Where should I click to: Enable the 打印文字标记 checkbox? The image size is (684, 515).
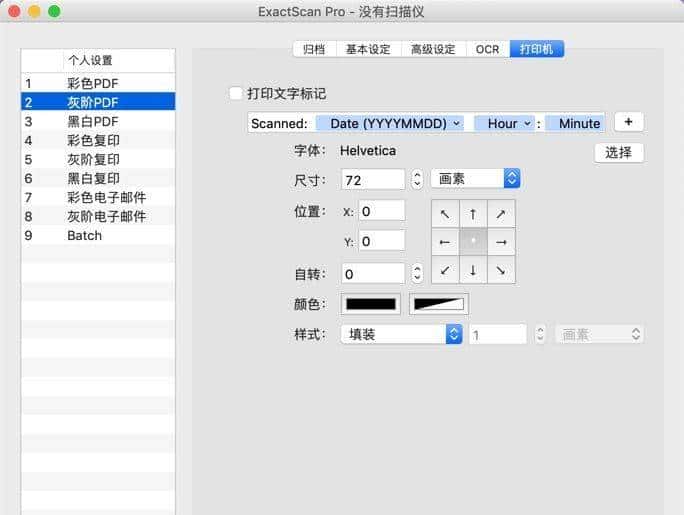(235, 94)
